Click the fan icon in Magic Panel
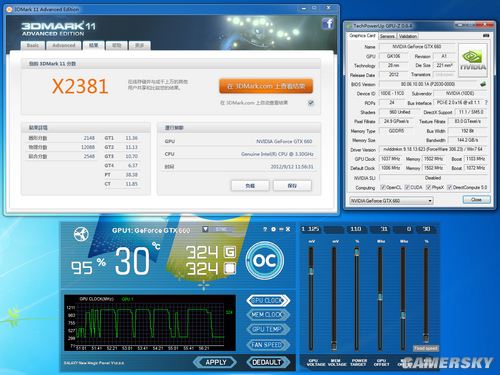Viewport: 500px width, 375px height. (x=81, y=234)
